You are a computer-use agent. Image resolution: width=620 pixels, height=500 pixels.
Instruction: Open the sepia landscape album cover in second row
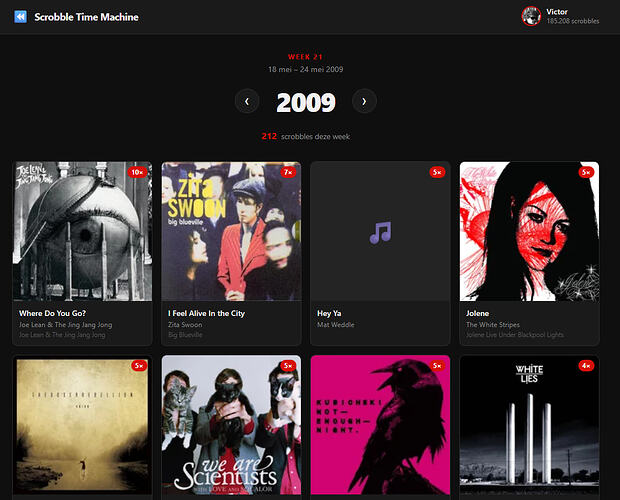click(82, 425)
